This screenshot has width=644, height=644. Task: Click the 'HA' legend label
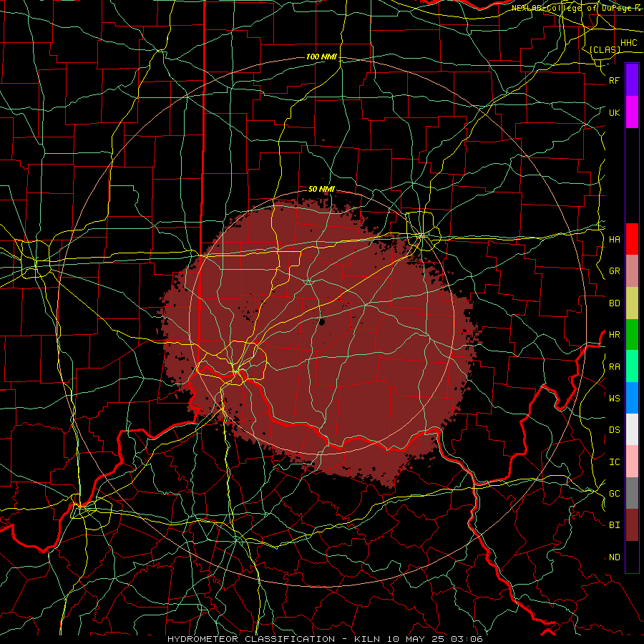click(615, 240)
